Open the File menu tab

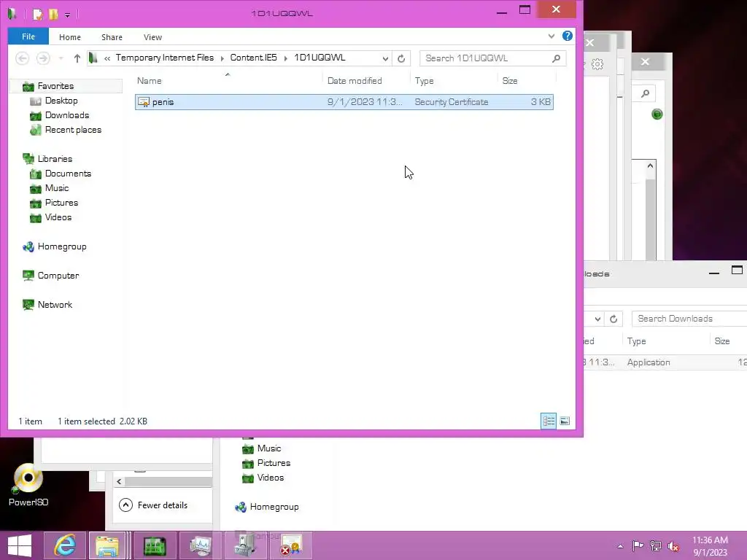pyautogui.click(x=28, y=36)
